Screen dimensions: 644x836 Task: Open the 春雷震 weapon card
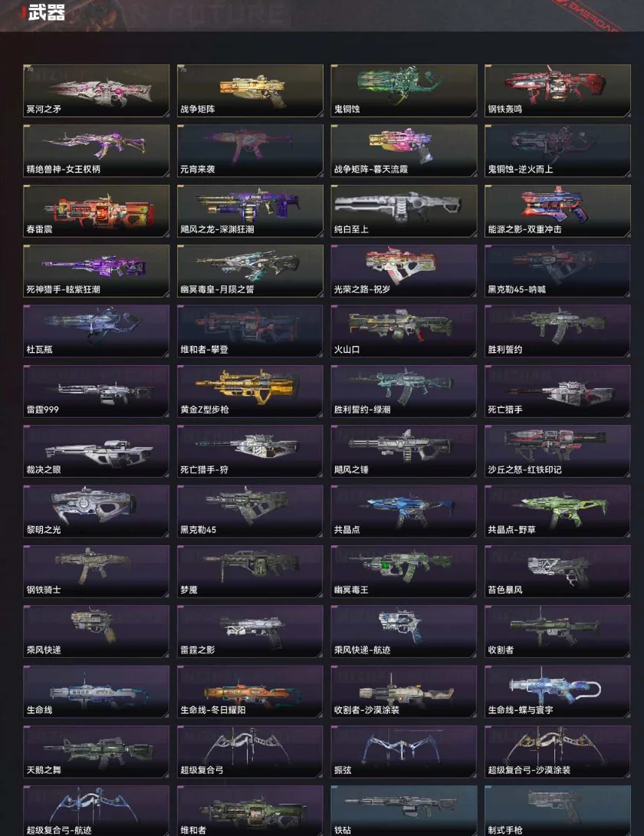click(97, 211)
